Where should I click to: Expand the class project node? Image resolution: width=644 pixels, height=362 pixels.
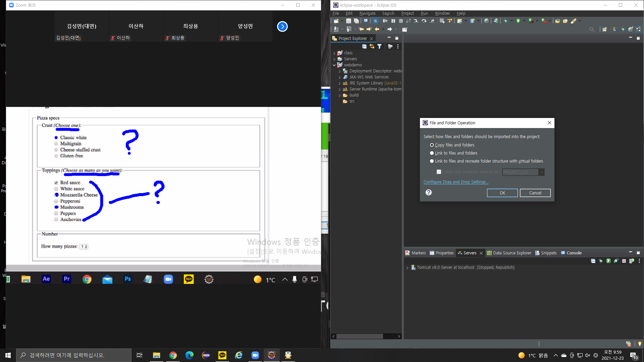334,53
